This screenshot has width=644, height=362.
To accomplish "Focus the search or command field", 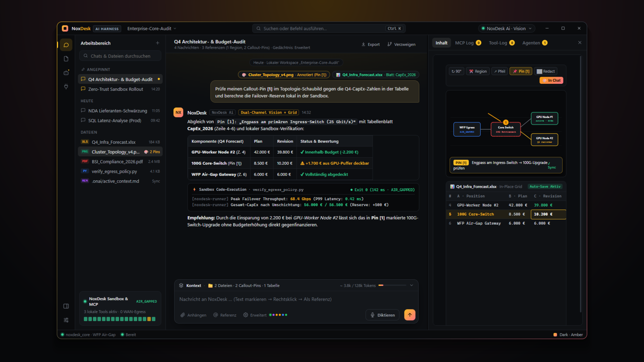I will tap(329, 28).
